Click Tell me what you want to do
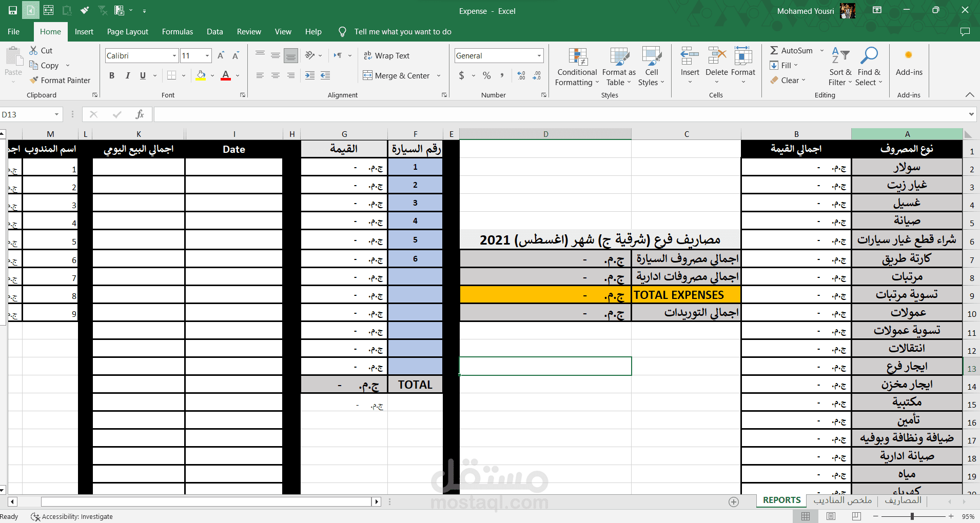 (403, 32)
